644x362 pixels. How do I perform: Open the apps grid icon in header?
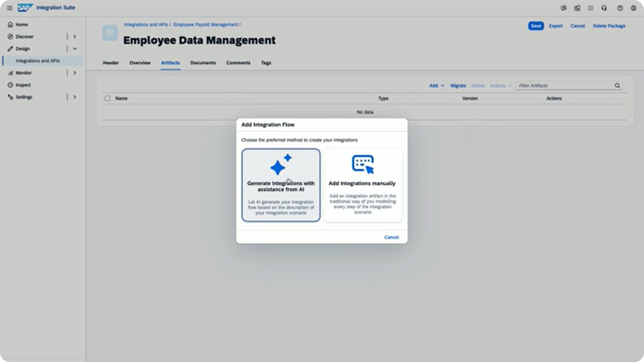point(591,8)
